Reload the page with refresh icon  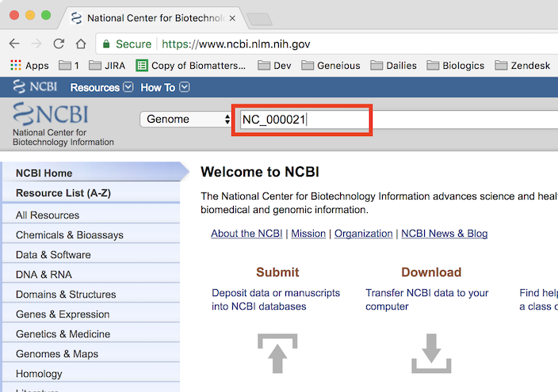click(59, 44)
